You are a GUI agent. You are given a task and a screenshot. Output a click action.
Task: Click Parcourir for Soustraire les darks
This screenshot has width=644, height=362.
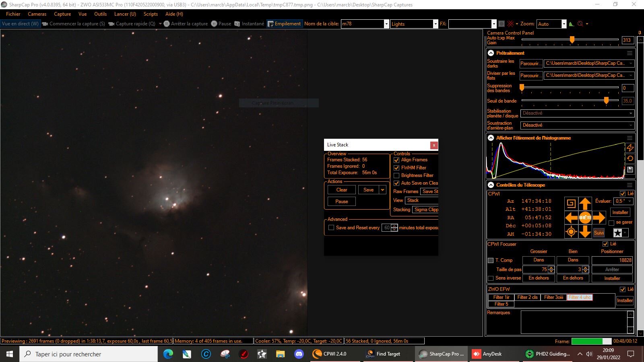(x=531, y=64)
